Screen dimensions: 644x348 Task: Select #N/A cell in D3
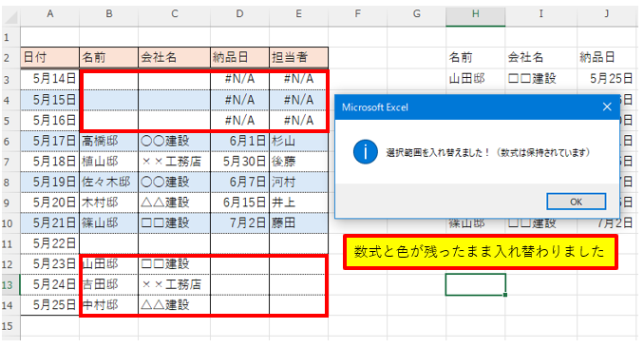pyautogui.click(x=240, y=79)
